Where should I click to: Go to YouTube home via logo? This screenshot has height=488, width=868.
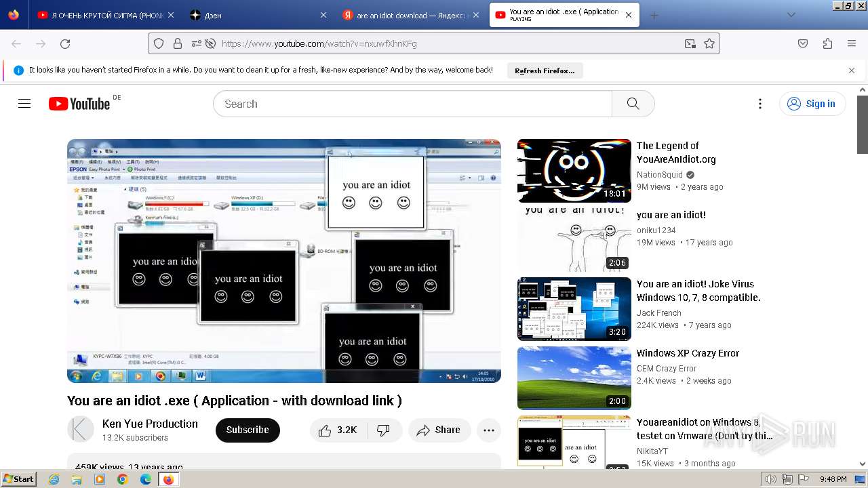pos(79,104)
